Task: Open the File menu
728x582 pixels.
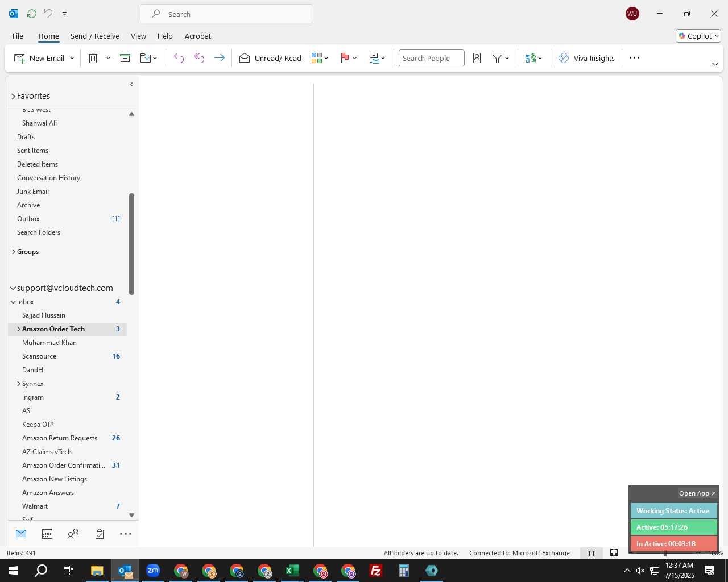Action: (x=18, y=36)
